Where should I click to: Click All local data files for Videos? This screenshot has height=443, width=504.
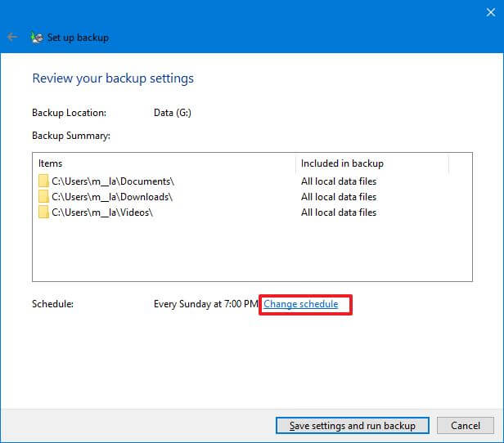point(339,212)
